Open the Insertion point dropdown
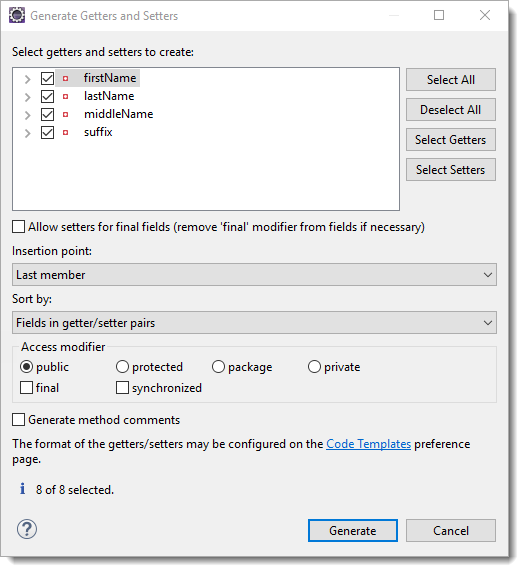This screenshot has width=524, height=572. 254,275
